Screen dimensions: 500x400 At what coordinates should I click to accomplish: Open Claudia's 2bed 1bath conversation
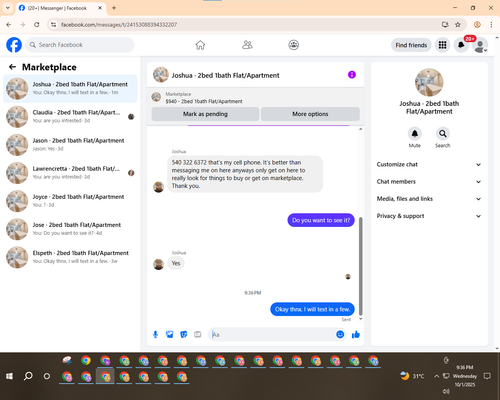(70, 117)
